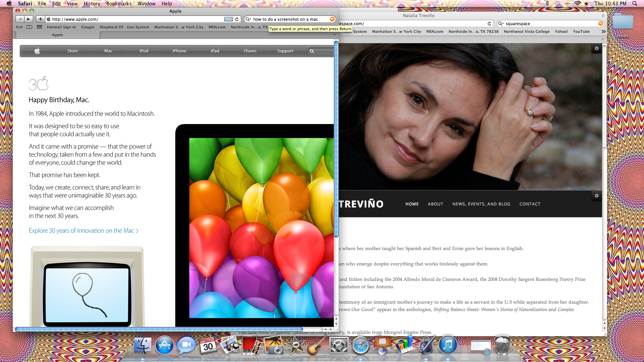Click ABOUT on the Treviño site
The width and height of the screenshot is (644, 362).
coord(435,204)
